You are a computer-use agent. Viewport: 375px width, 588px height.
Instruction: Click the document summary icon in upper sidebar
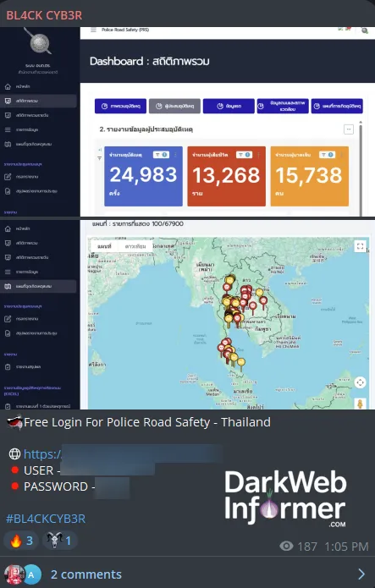pos(8,191)
